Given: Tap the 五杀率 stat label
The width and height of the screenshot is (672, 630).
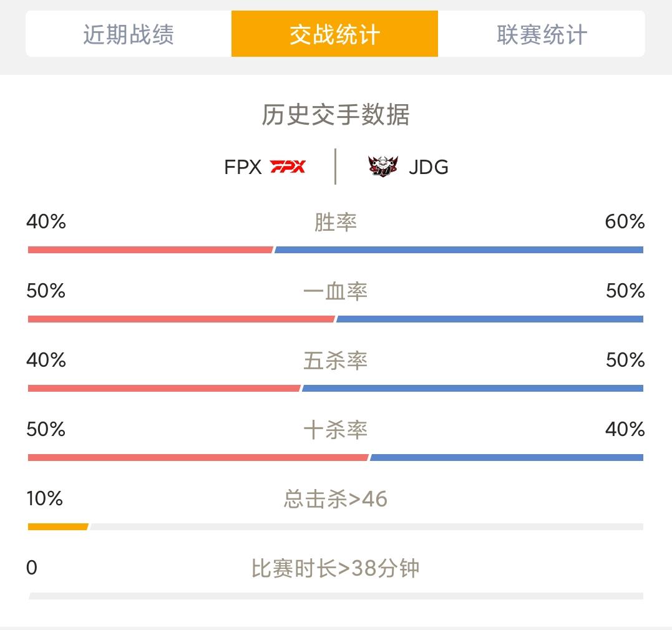Looking at the screenshot, I should 336,361.
